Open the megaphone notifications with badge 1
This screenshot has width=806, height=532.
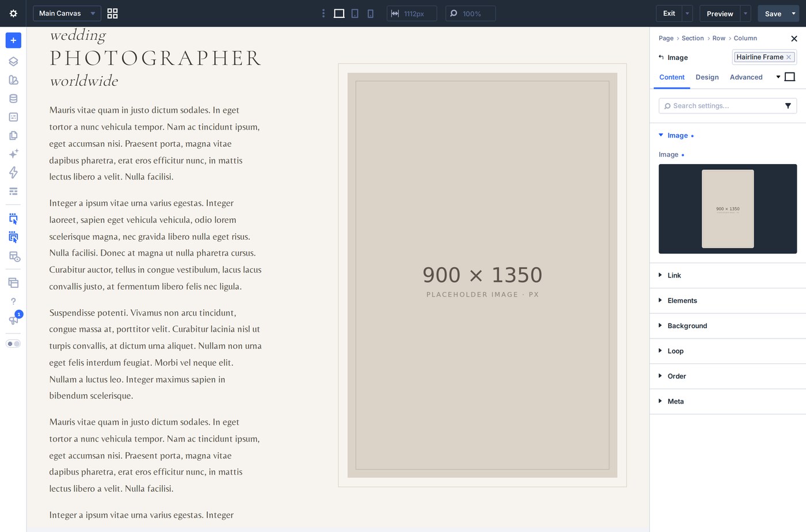(14, 319)
